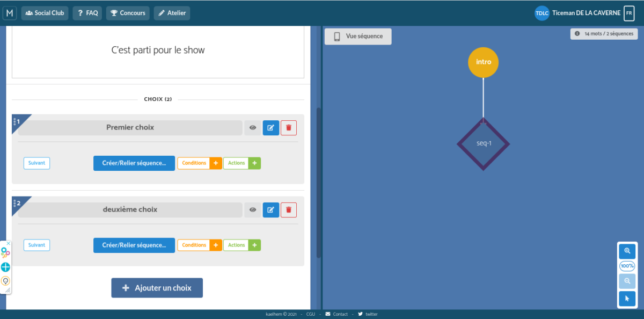Open the Atelier menu item

[172, 13]
